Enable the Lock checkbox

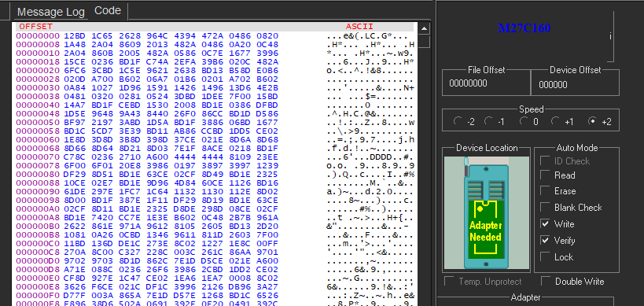pyautogui.click(x=545, y=256)
